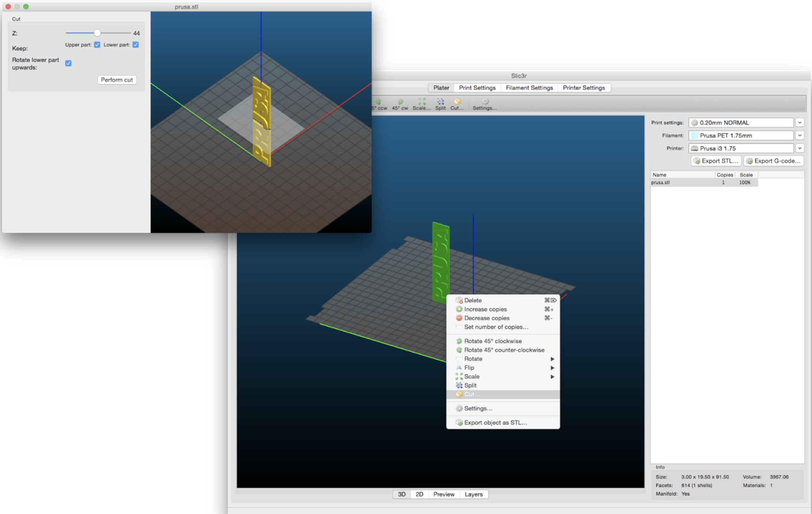The height and width of the screenshot is (514, 812).
Task: Choose Delete in the context menu
Action: 503,300
